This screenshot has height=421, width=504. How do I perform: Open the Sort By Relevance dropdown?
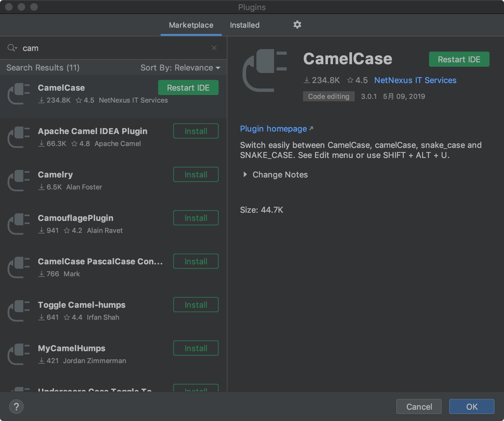[180, 68]
